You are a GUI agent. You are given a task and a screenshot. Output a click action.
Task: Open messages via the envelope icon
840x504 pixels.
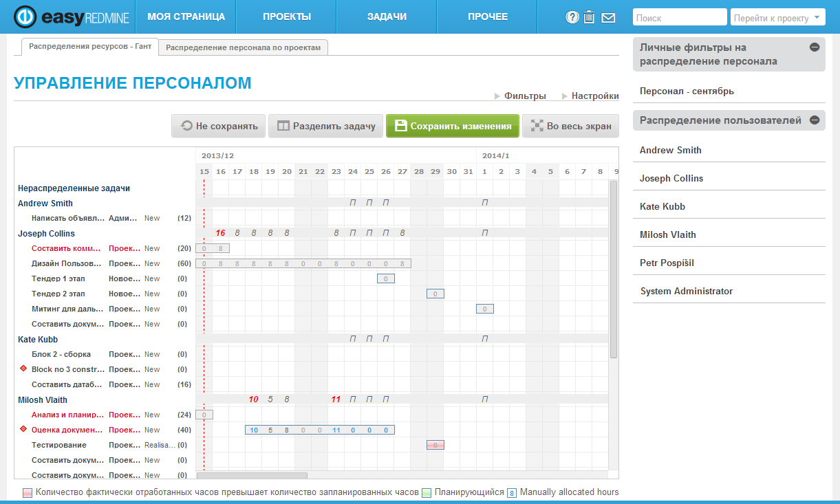click(x=608, y=17)
